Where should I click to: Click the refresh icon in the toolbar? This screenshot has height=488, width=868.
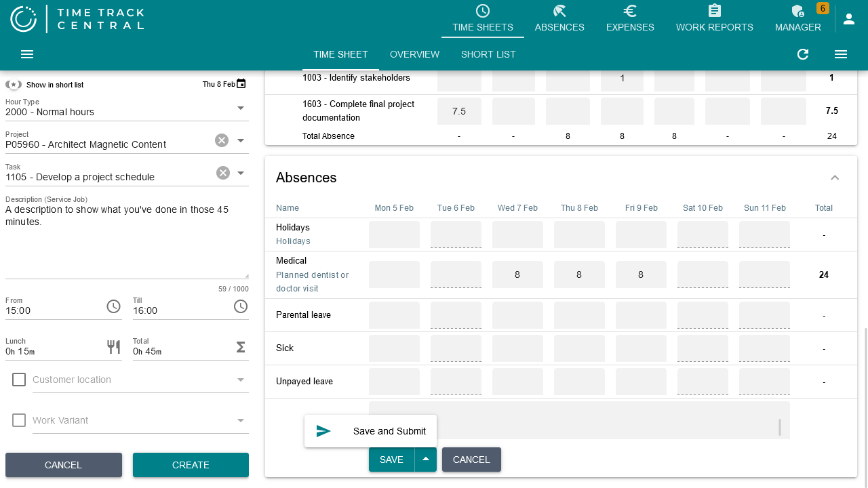coord(803,54)
